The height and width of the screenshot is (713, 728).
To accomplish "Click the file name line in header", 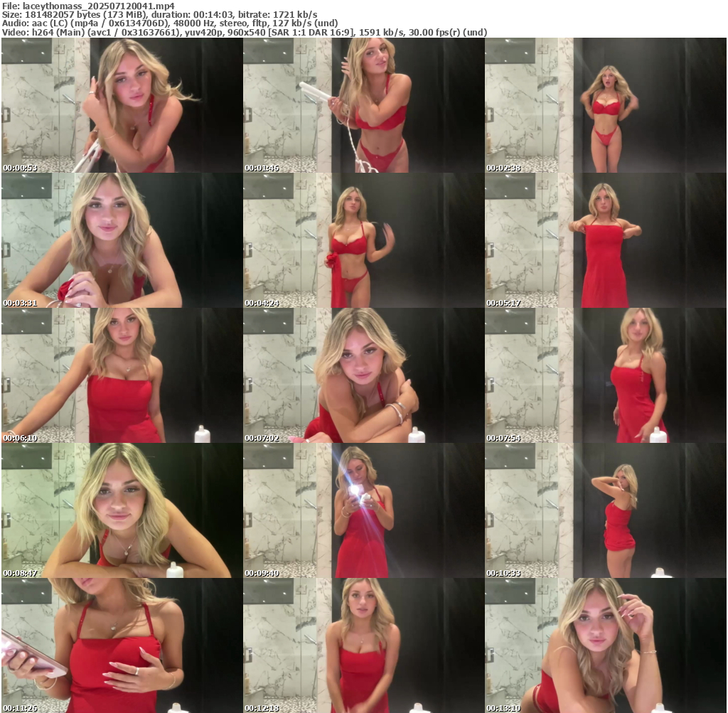I will [x=88, y=6].
